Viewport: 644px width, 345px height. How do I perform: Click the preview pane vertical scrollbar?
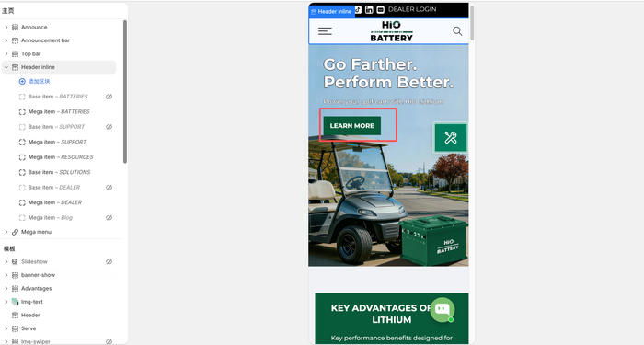click(472, 23)
